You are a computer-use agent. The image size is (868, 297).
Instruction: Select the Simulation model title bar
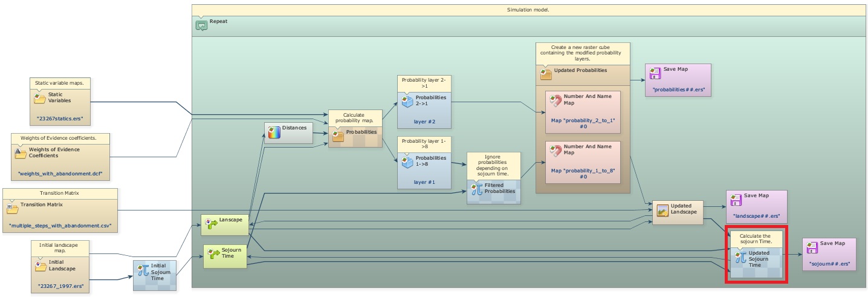pos(528,10)
